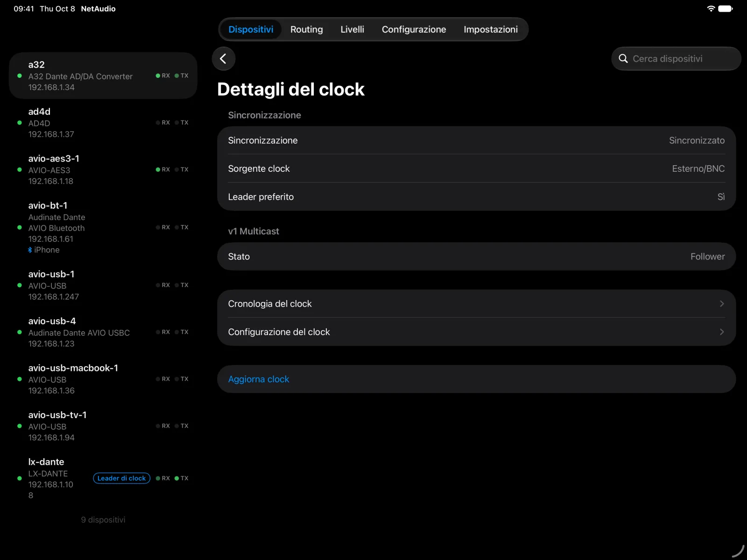Click the Leader di clock badge
Viewport: 747px width, 560px height.
tap(121, 478)
